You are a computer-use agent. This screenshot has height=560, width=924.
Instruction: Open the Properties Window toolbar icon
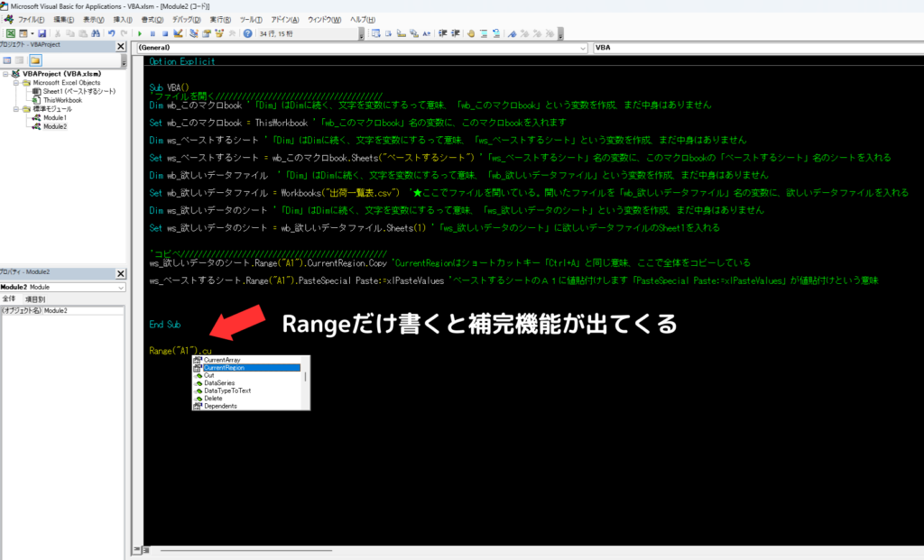207,33
